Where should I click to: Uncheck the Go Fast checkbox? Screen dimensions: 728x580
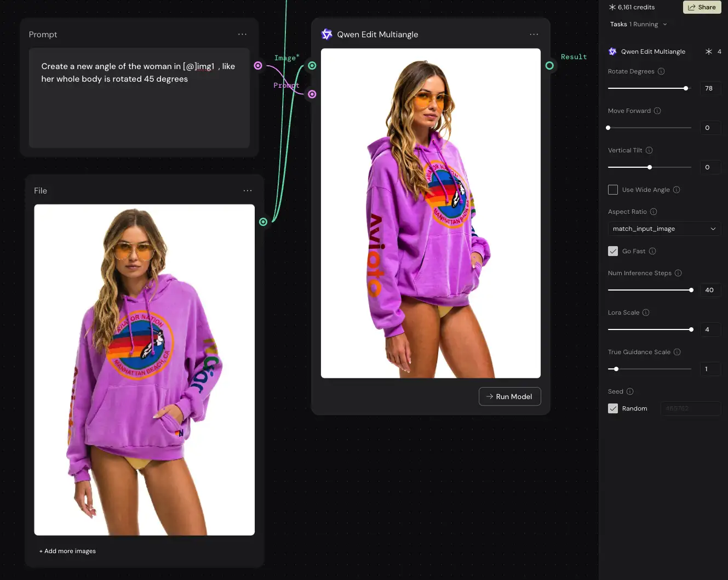(613, 251)
